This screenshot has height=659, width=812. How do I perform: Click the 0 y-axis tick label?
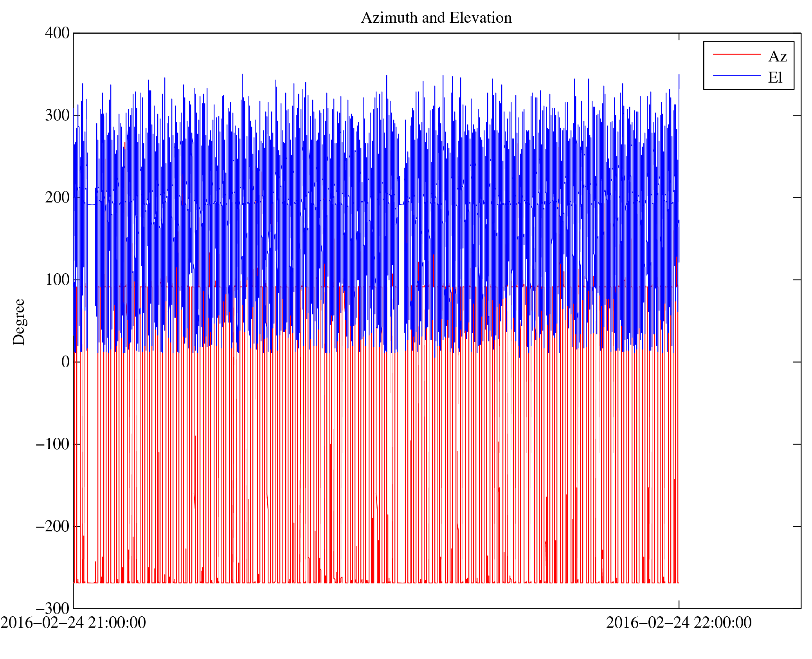65,362
